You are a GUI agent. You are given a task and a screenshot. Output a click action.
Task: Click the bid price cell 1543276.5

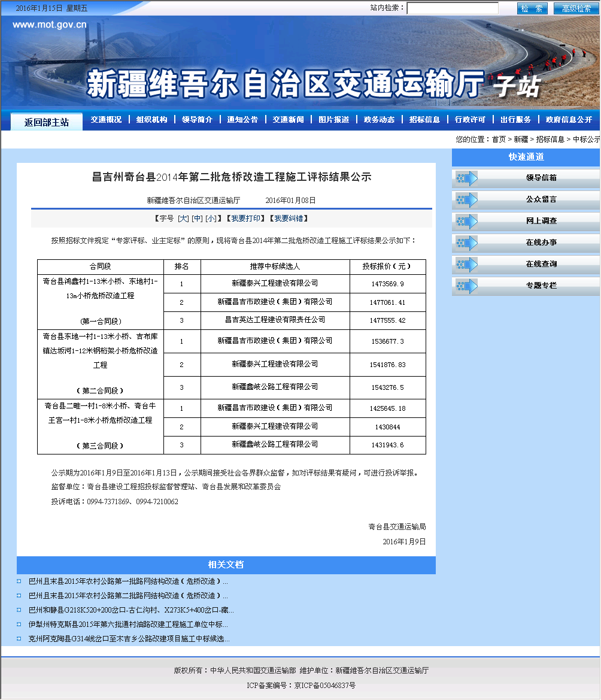388,387
